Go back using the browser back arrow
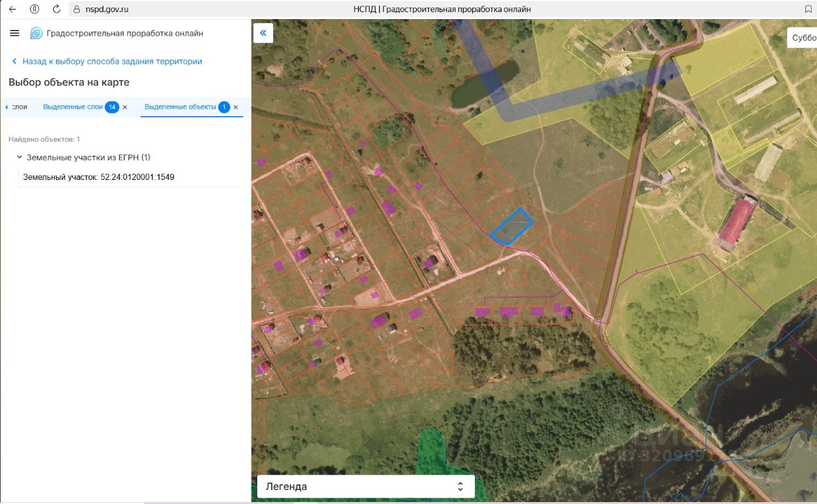This screenshot has height=504, width=817. tap(12, 9)
